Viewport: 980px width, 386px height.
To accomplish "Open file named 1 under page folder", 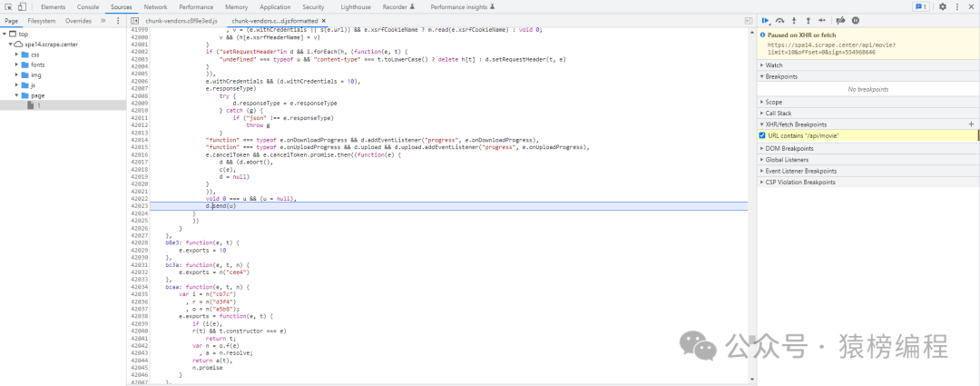I will (38, 105).
